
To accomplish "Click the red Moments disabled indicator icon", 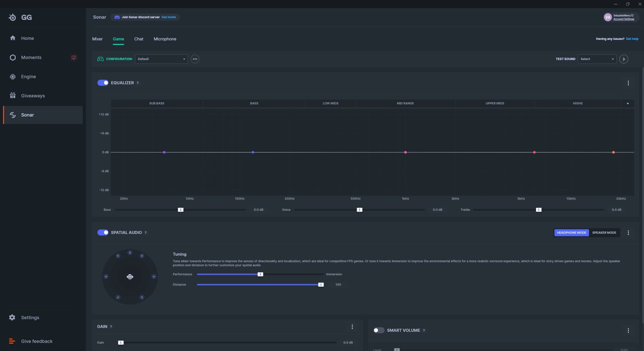I will click(x=74, y=57).
